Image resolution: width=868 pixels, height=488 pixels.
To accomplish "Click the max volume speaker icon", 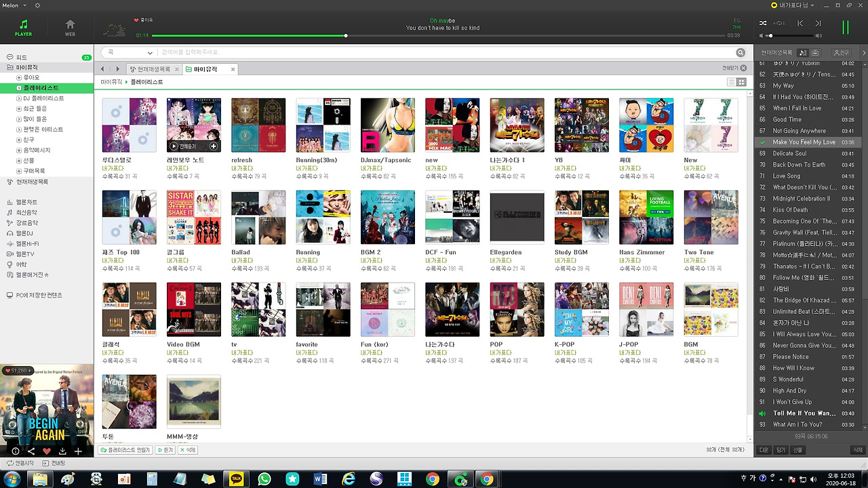I will coord(818,36).
